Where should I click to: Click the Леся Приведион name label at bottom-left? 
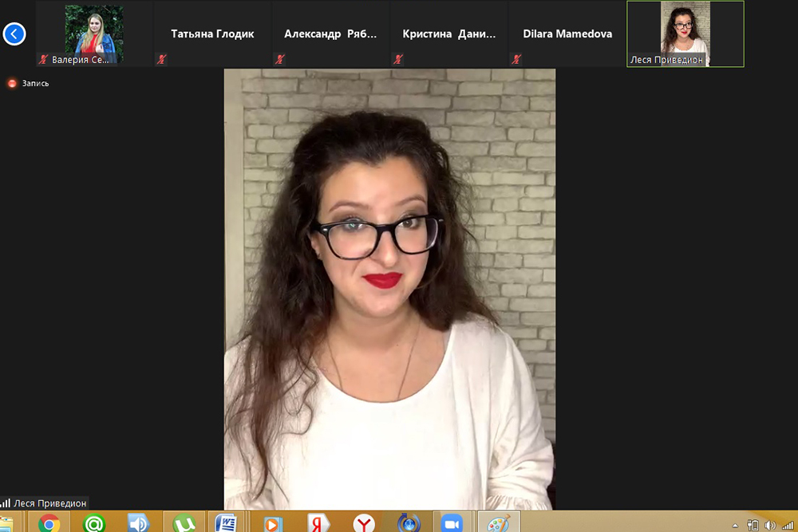point(49,503)
